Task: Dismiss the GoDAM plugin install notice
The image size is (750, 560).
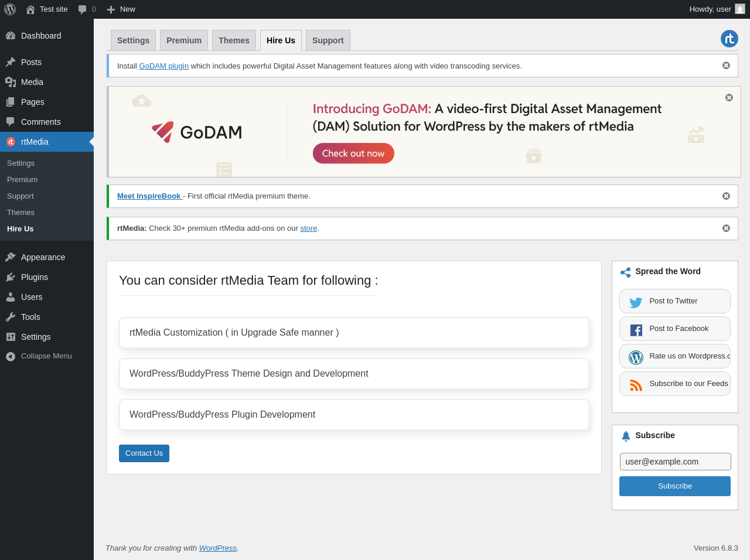Action: point(726,66)
